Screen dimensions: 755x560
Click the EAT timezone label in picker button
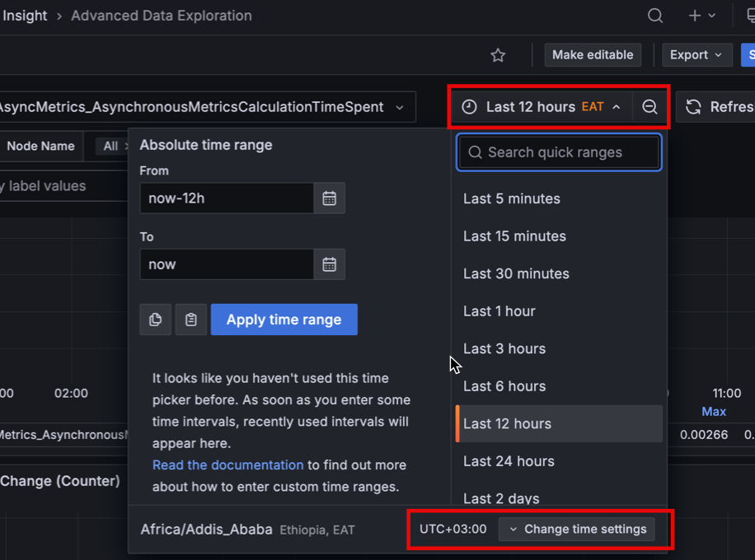coord(593,107)
